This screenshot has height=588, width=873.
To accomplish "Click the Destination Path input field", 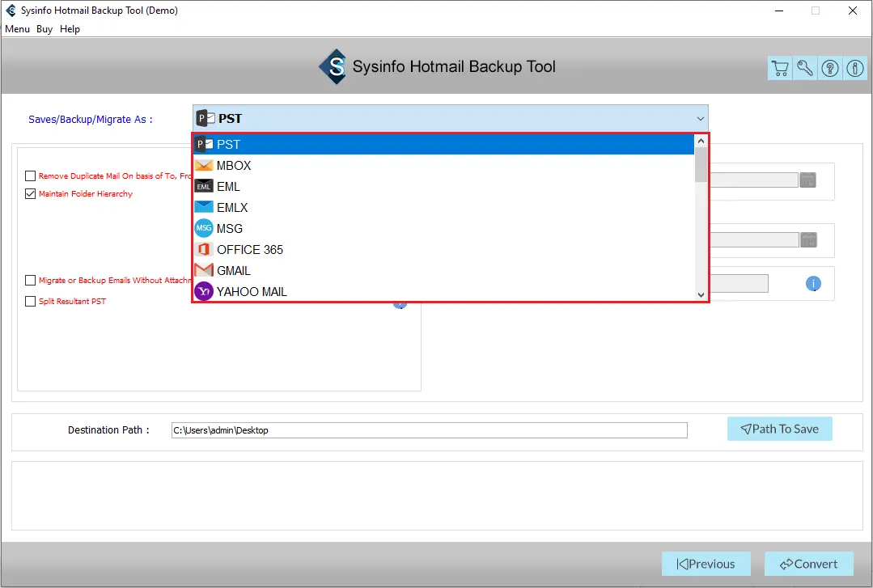I will pyautogui.click(x=430, y=429).
